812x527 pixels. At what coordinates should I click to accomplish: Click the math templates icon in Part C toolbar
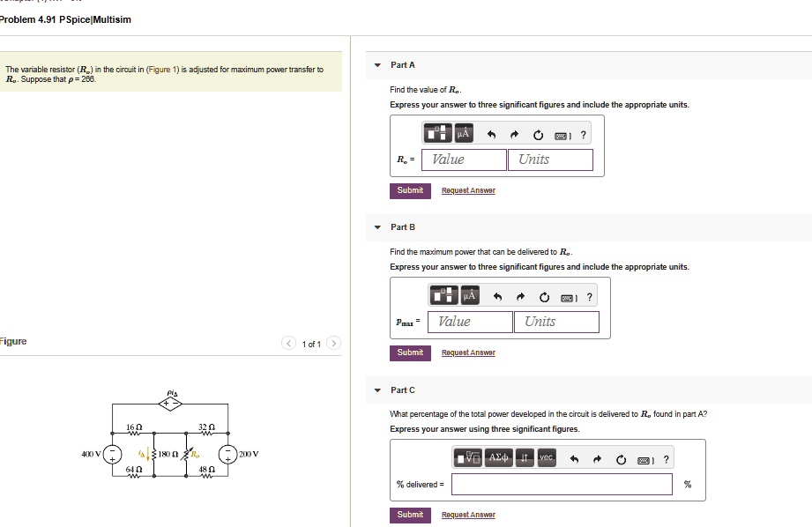[467, 457]
